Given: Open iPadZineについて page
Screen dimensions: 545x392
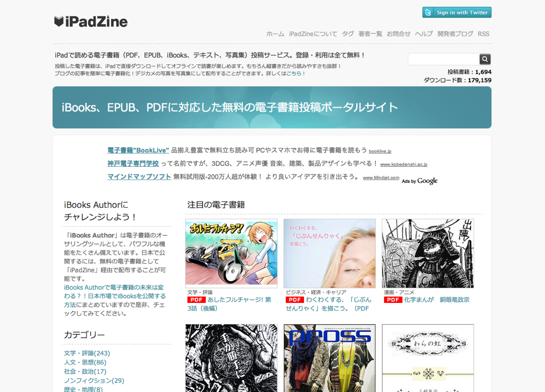Looking at the screenshot, I should point(313,34).
